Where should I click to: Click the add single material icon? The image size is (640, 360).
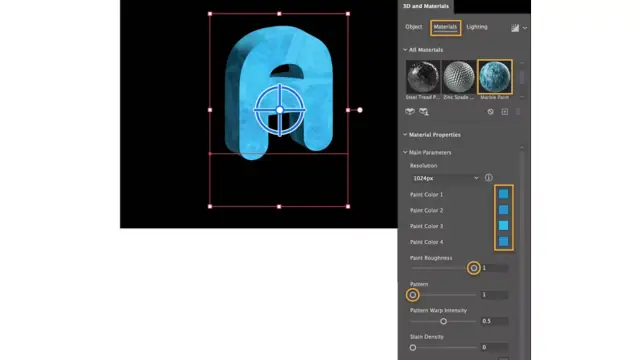tap(424, 111)
